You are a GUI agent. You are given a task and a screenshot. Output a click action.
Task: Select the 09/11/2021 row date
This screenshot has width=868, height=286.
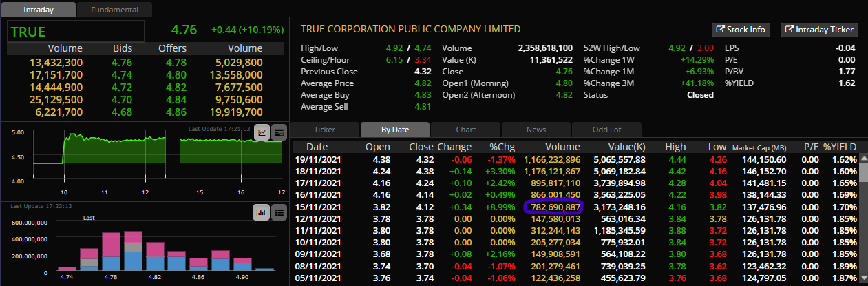317,254
